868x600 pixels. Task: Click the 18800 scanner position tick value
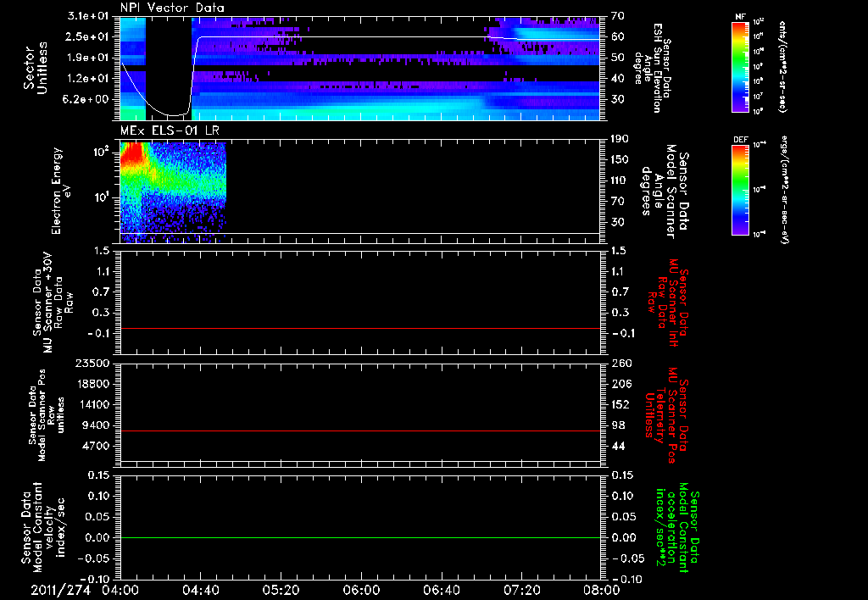tap(92, 384)
